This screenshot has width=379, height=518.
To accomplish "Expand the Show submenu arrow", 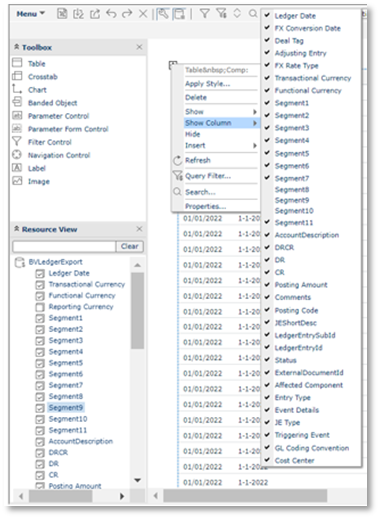I will coord(255,112).
